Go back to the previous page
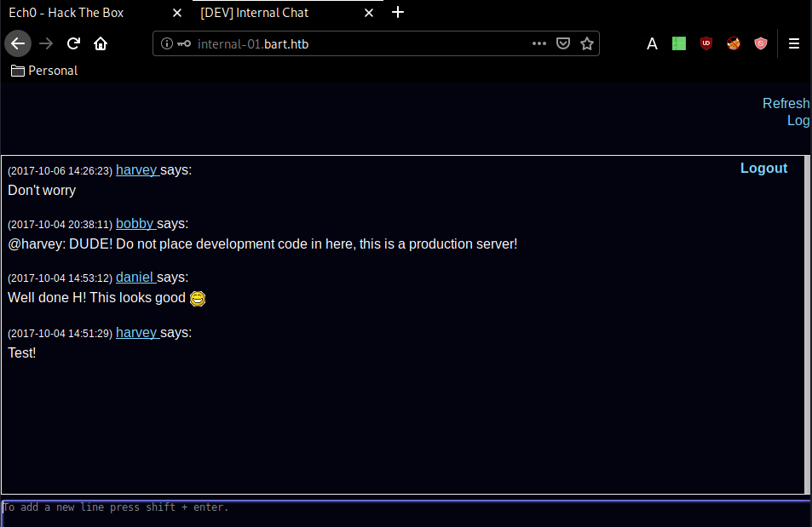 click(x=18, y=43)
